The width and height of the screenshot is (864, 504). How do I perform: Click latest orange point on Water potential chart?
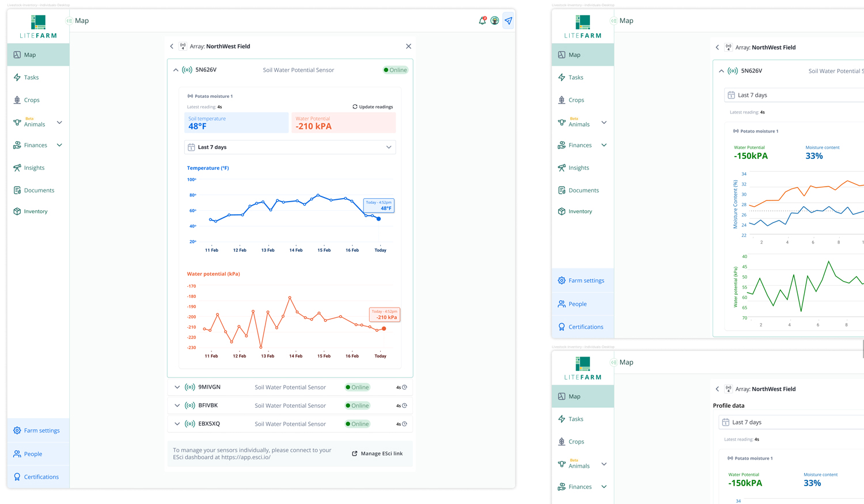[x=384, y=329]
